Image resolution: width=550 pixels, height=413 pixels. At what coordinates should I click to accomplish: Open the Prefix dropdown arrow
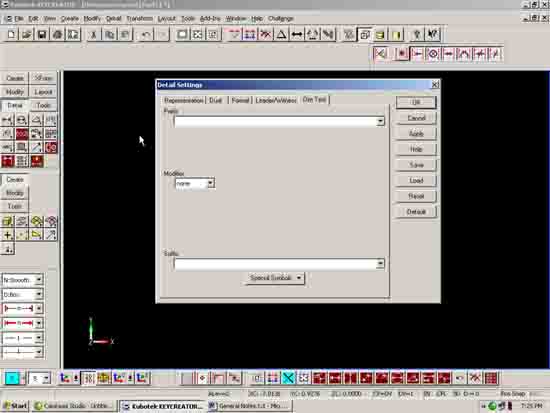[380, 121]
